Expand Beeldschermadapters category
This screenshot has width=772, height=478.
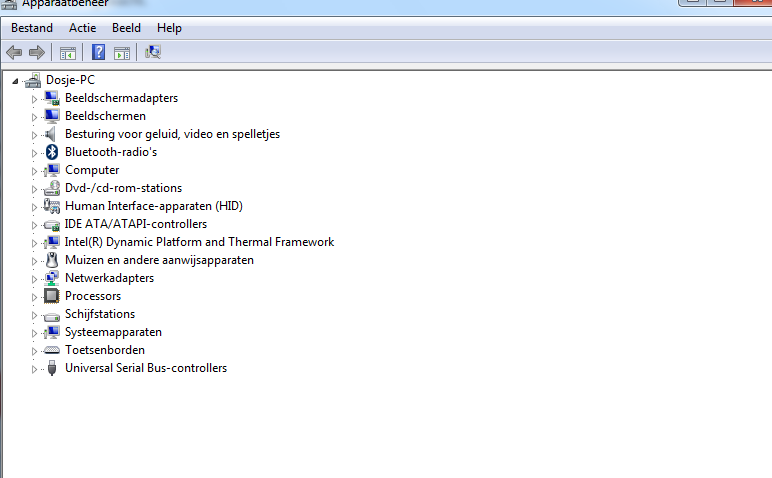[x=34, y=99]
